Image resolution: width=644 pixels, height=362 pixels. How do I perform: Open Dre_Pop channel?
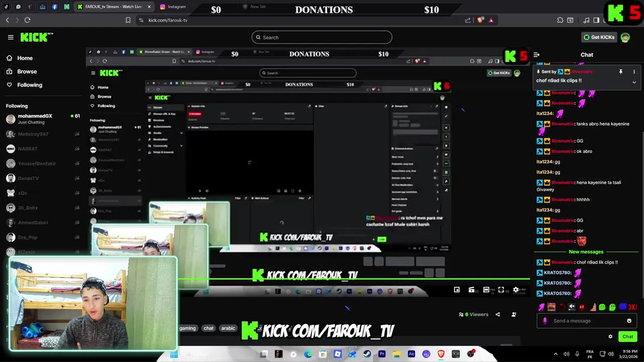tap(43, 237)
